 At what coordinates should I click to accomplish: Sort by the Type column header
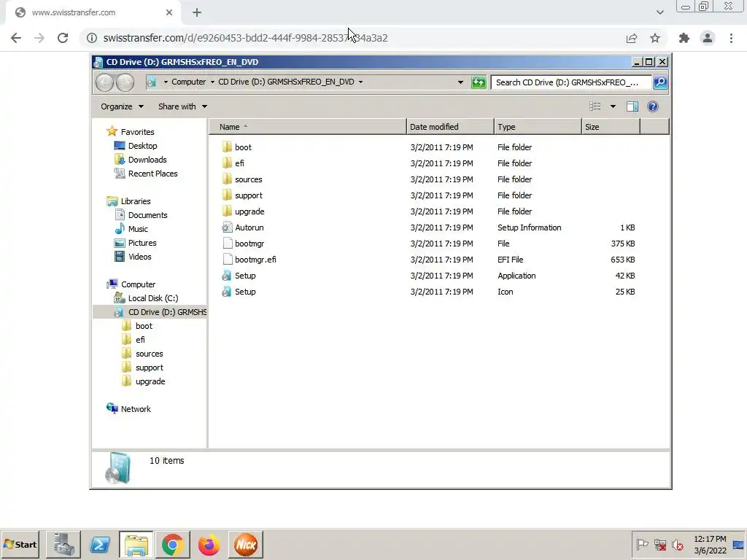(538, 127)
